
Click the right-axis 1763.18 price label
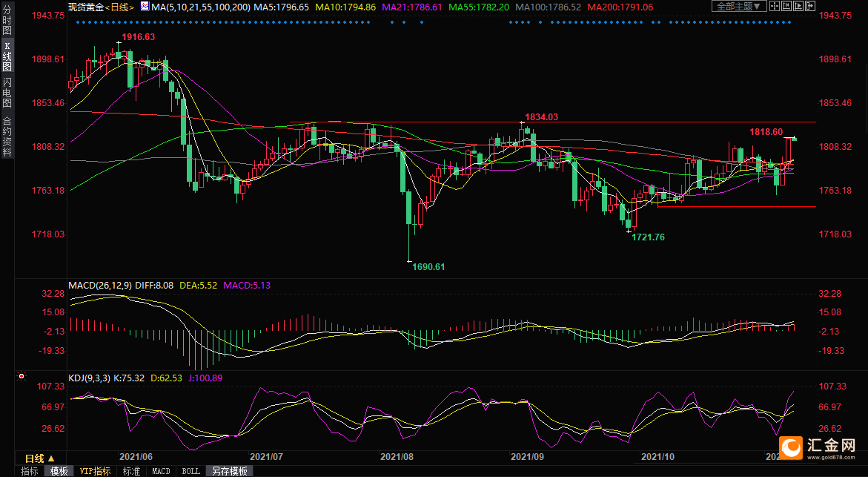tap(835, 191)
